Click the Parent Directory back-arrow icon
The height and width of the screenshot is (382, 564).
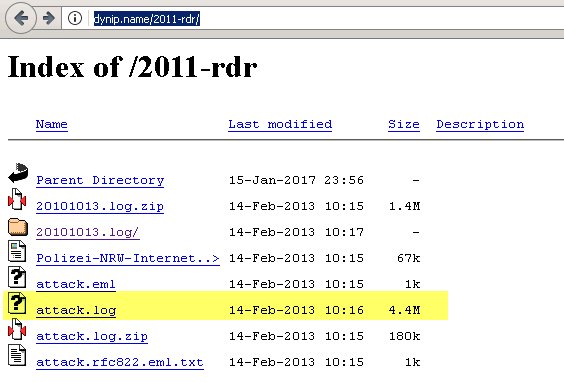(x=18, y=173)
